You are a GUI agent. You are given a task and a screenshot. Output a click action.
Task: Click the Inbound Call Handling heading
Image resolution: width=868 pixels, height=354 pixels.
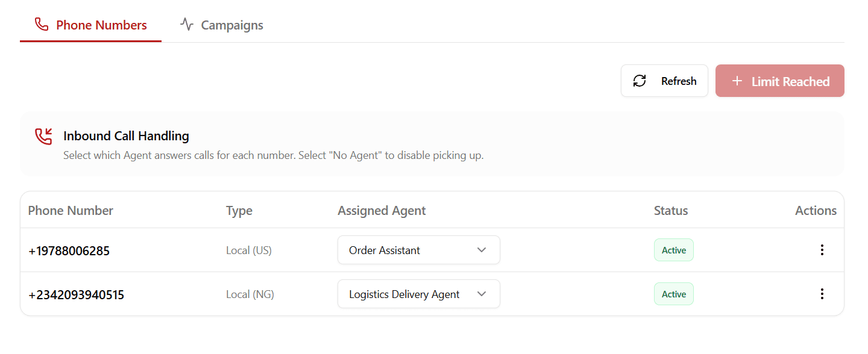pos(126,136)
